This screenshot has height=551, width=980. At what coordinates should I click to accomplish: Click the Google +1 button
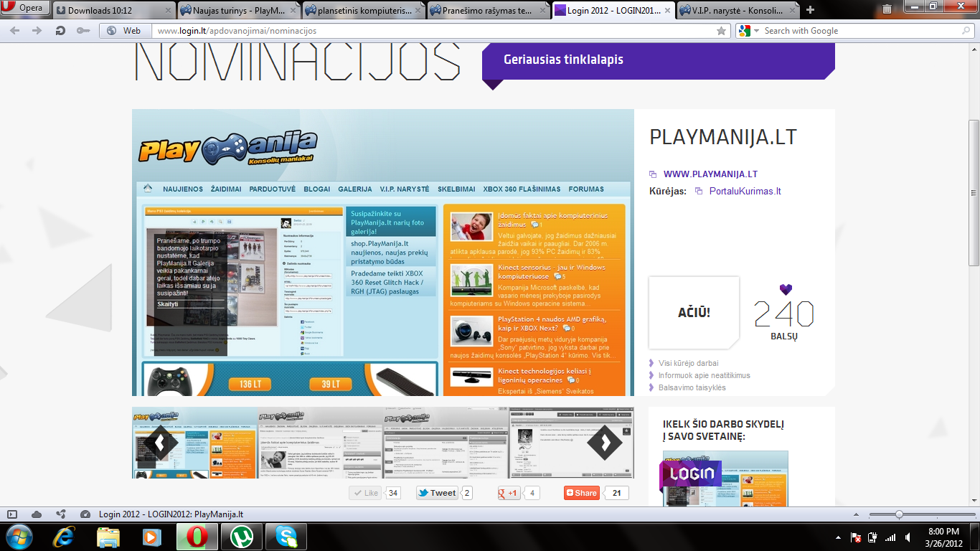pos(509,493)
